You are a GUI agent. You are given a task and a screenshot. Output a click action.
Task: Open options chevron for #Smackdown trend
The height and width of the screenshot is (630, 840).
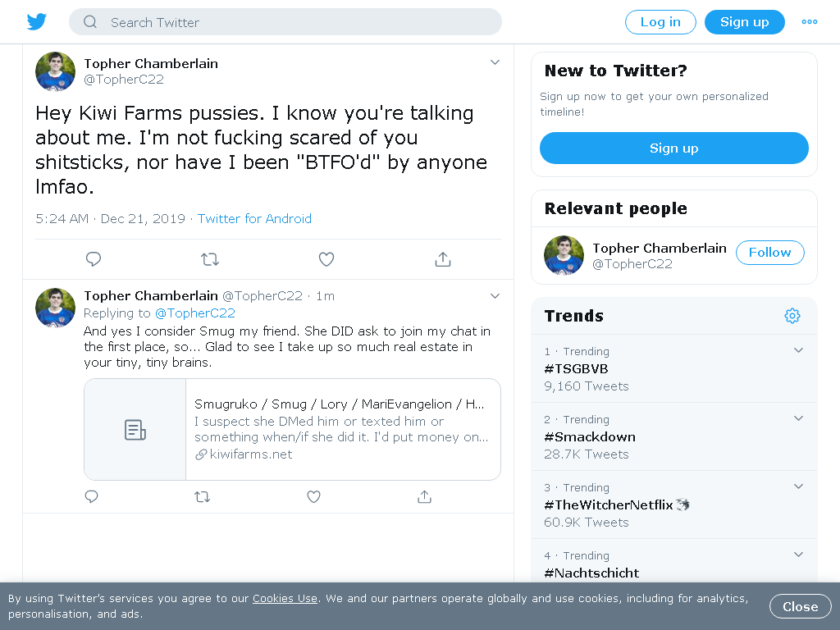click(x=798, y=418)
